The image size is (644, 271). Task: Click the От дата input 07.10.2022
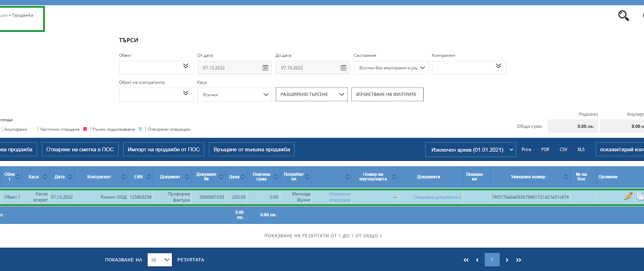click(234, 68)
